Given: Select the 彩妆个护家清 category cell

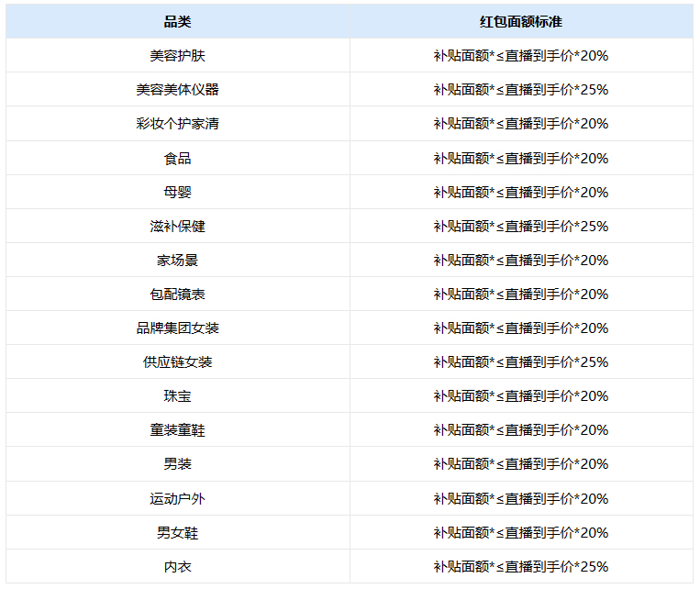Looking at the screenshot, I should pos(177,124).
